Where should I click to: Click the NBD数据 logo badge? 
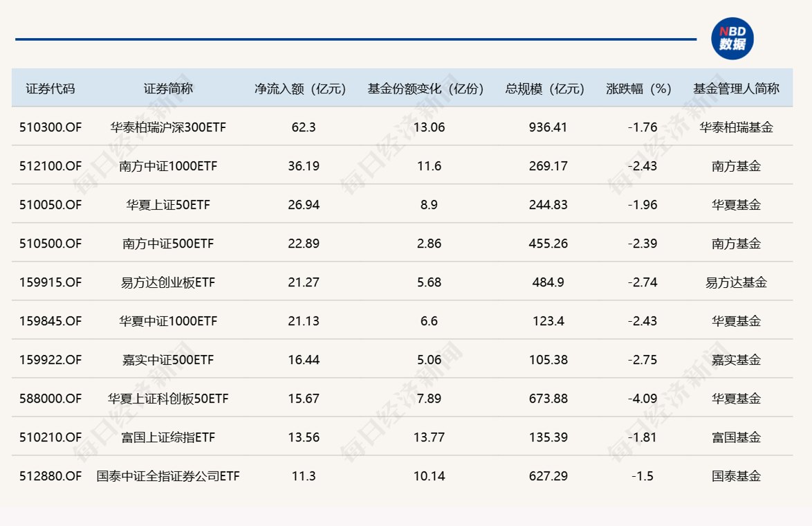732,38
